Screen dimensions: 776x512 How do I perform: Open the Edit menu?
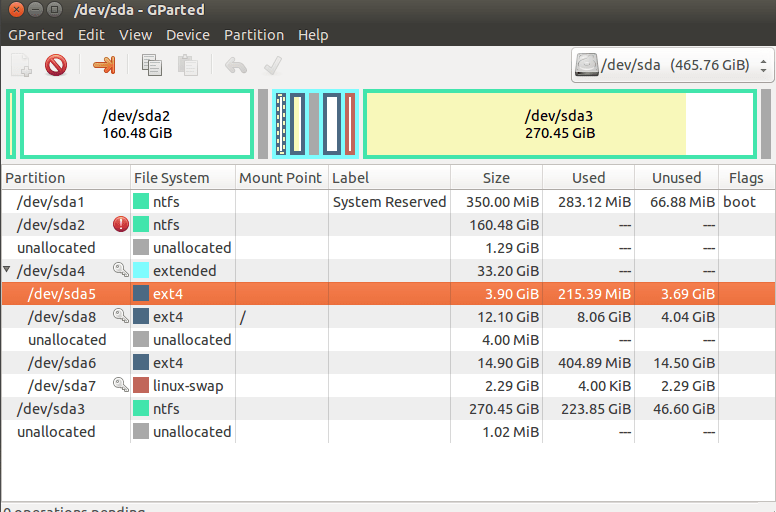click(x=91, y=35)
